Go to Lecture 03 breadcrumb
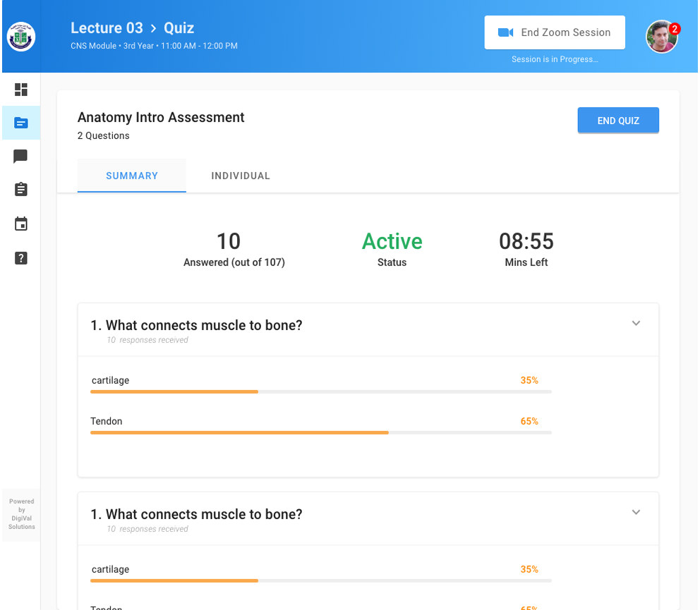The image size is (700, 610). pyautogui.click(x=107, y=28)
